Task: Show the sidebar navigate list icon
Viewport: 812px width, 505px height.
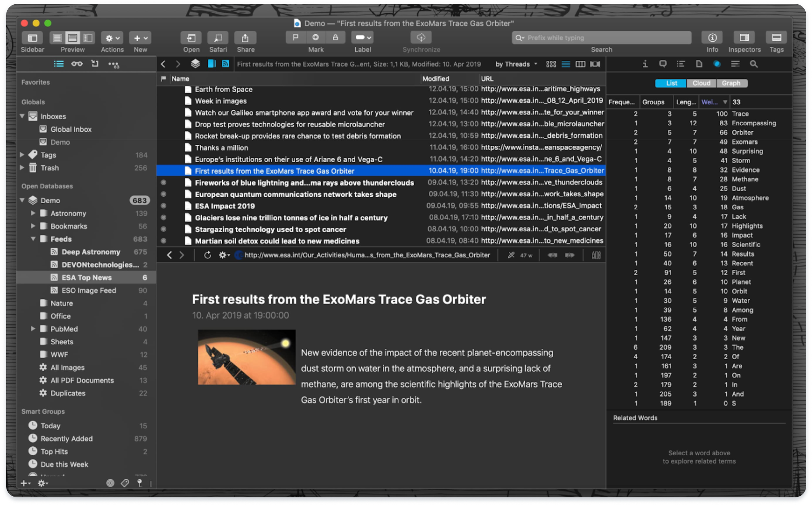Action: (59, 64)
